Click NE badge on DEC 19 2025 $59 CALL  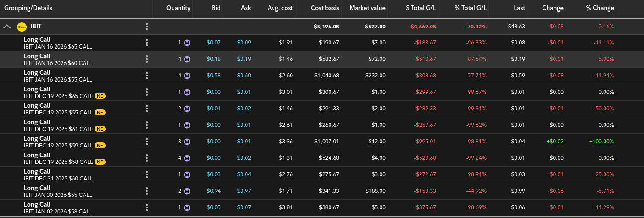(100, 146)
